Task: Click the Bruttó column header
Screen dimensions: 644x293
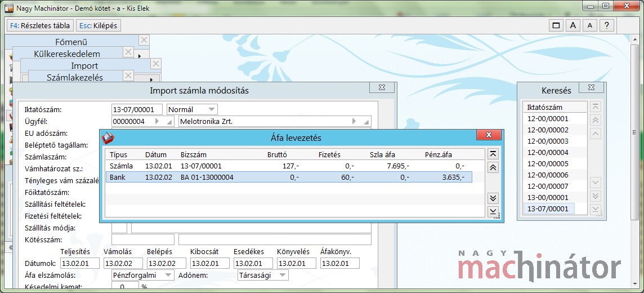Action: pyautogui.click(x=276, y=154)
